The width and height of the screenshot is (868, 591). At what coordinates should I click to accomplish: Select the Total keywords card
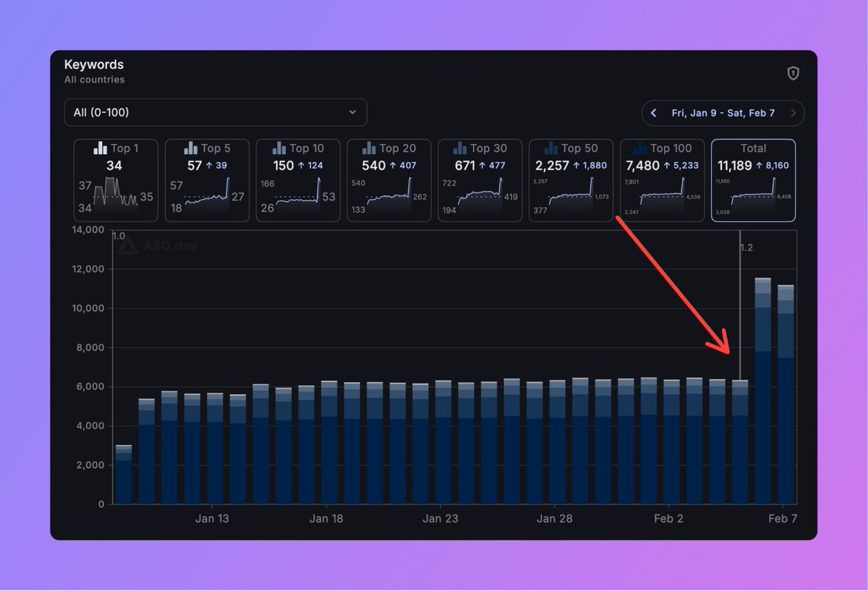(x=754, y=180)
